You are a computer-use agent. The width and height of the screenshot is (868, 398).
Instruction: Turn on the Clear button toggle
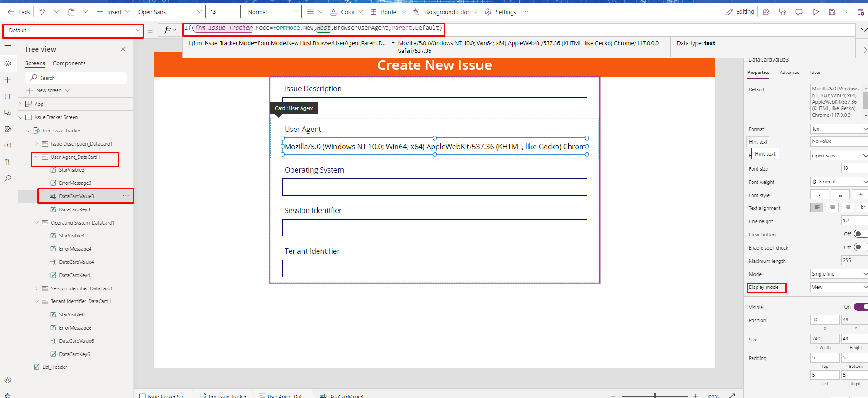click(860, 234)
